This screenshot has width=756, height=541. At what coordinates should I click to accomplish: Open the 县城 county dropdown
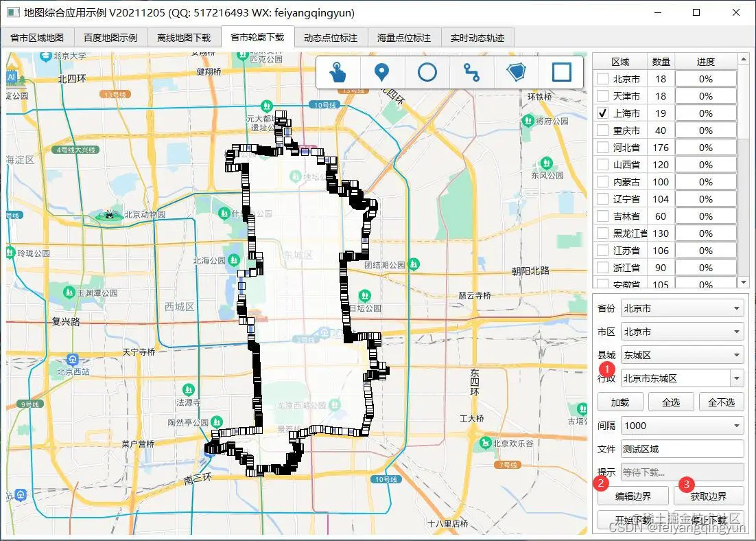[x=682, y=355]
